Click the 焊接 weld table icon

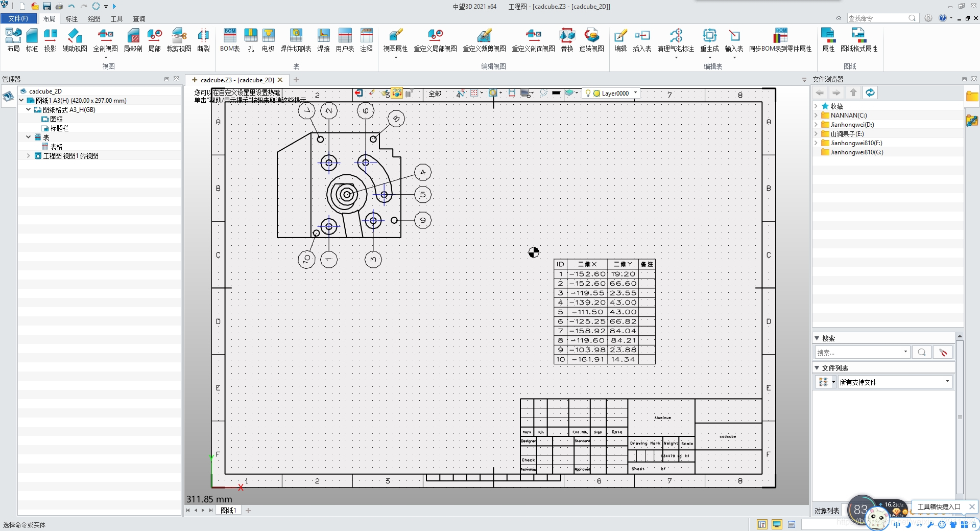point(323,40)
